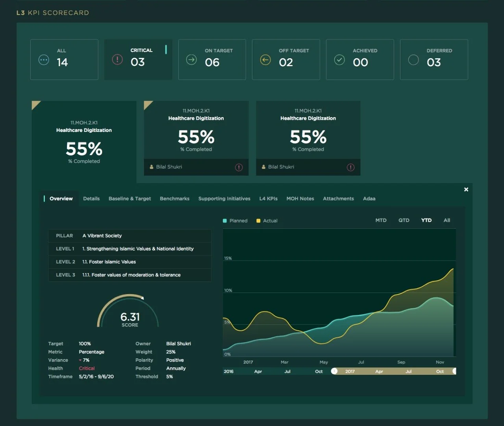This screenshot has height=426, width=504.
Task: Click the exclamation icon in CRITICAL card
Action: tap(117, 59)
